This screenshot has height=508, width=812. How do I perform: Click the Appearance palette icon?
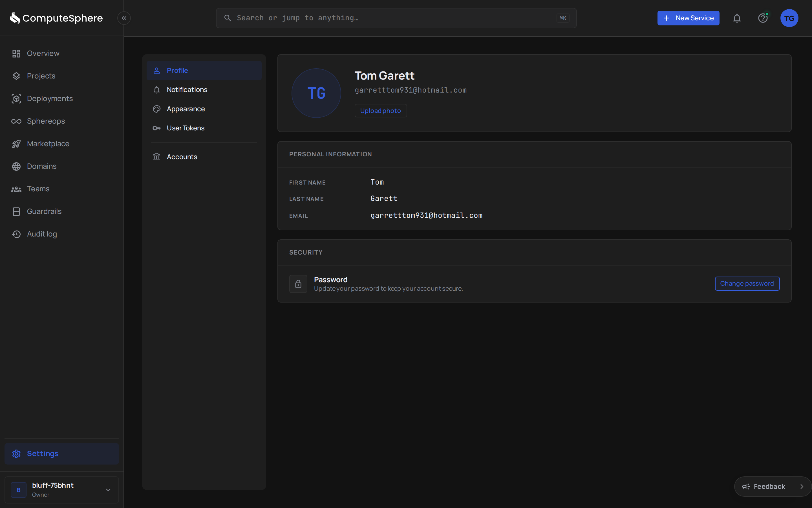[x=157, y=109]
